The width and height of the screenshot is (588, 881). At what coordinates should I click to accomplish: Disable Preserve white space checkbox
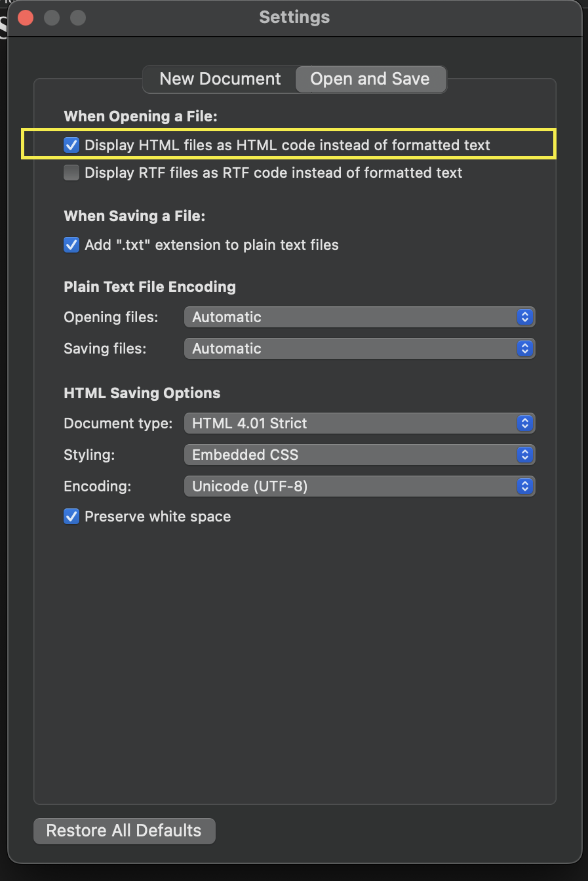(x=71, y=516)
